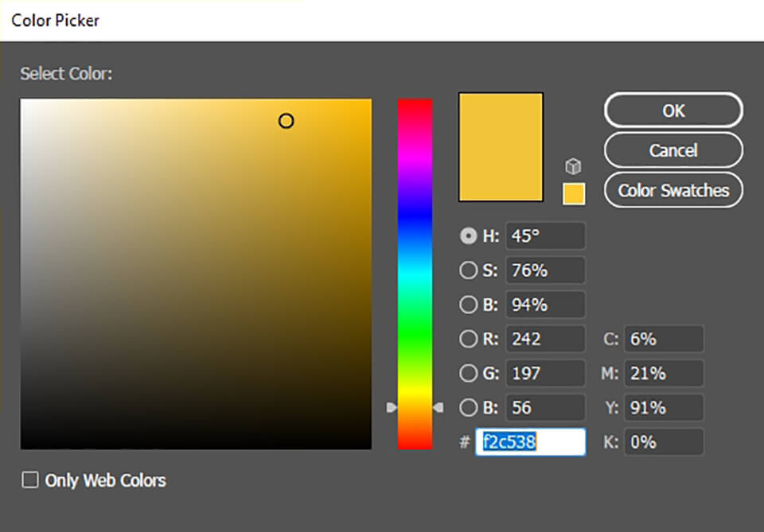Click the Red value field showing 242
This screenshot has width=764, height=532.
click(x=545, y=339)
